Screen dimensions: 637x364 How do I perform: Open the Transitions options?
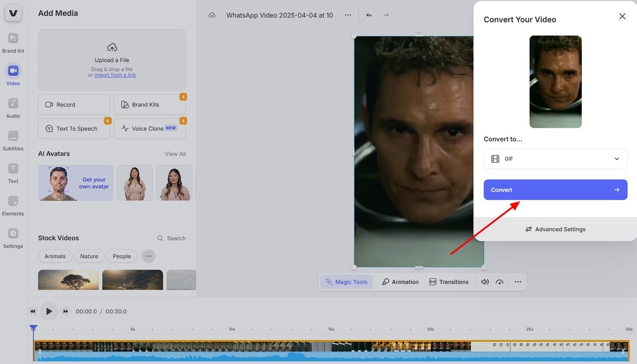coord(449,282)
